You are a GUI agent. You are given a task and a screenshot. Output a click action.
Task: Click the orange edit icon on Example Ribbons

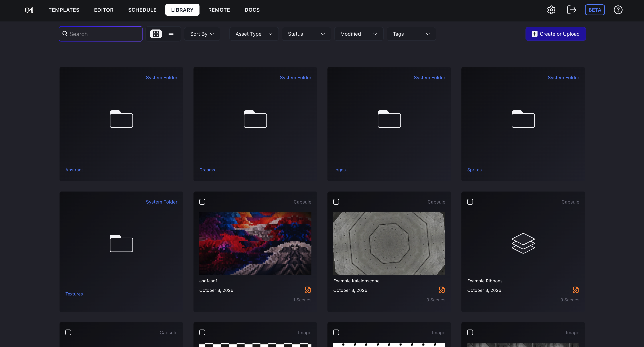click(x=576, y=290)
